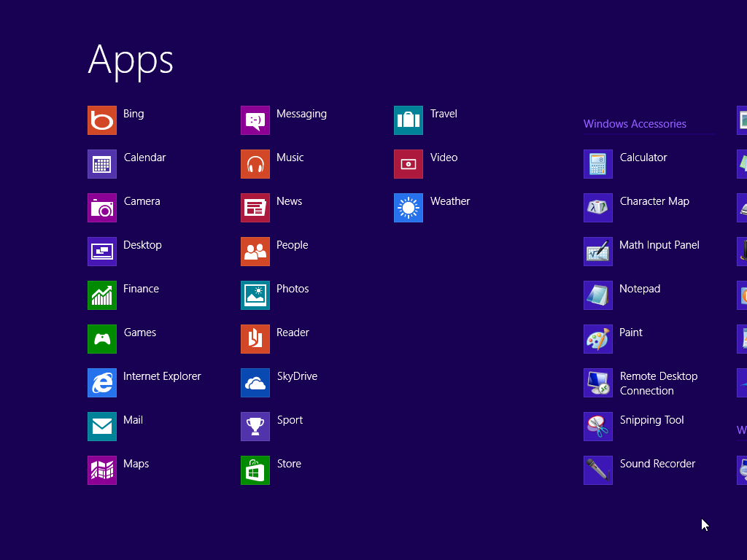
Task: Open the Finance chart icon
Action: (102, 295)
